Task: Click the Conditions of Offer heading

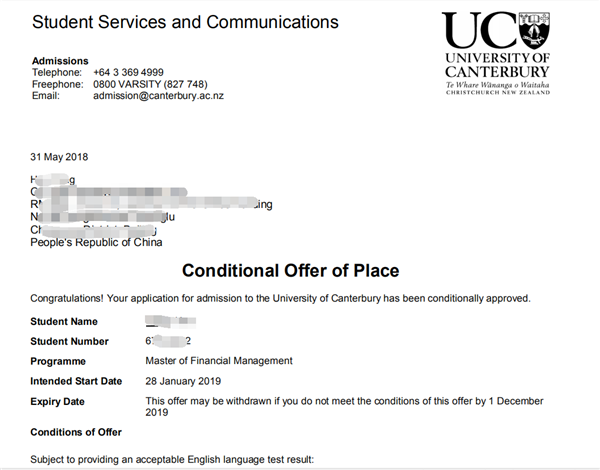Action: (76, 432)
